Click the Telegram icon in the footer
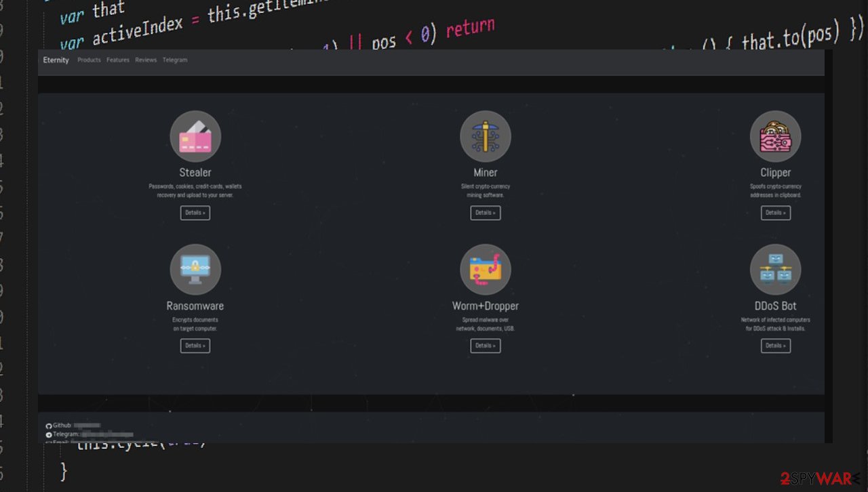The height and width of the screenshot is (492, 868). click(x=49, y=434)
